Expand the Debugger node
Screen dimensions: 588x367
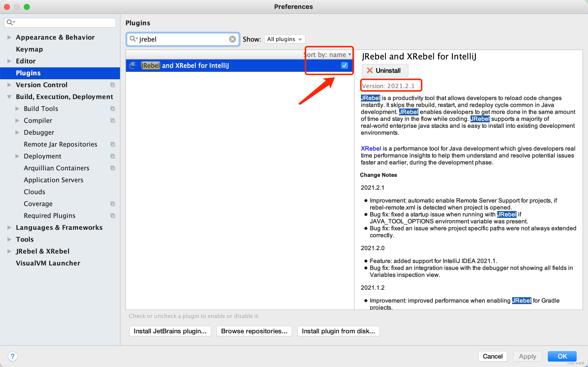pyautogui.click(x=17, y=132)
